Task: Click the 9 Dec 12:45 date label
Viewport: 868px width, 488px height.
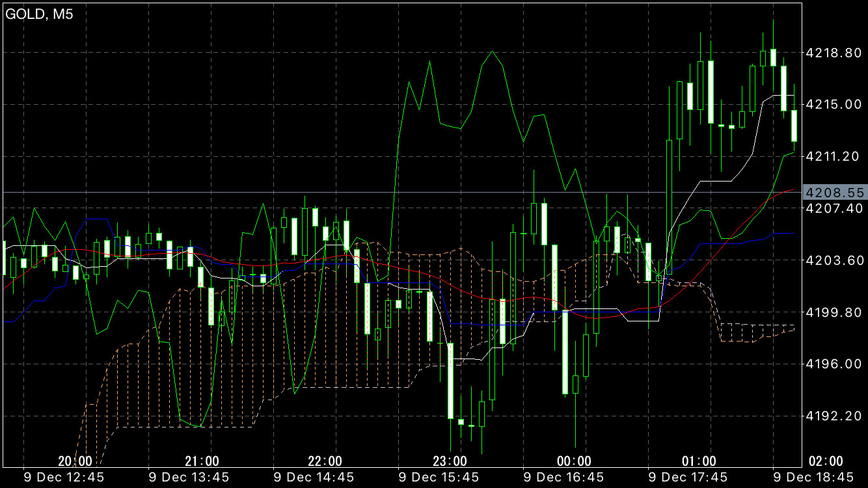Action: [x=64, y=478]
